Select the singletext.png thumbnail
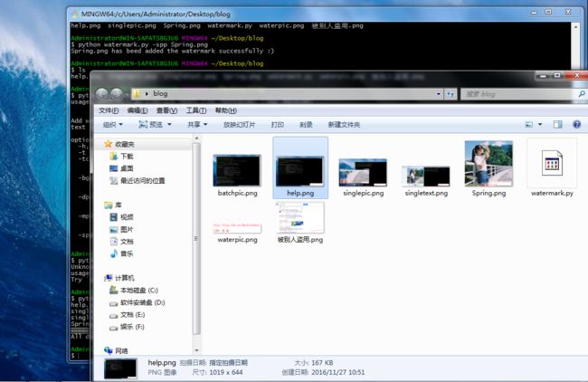The height and width of the screenshot is (382, 588). tap(426, 176)
